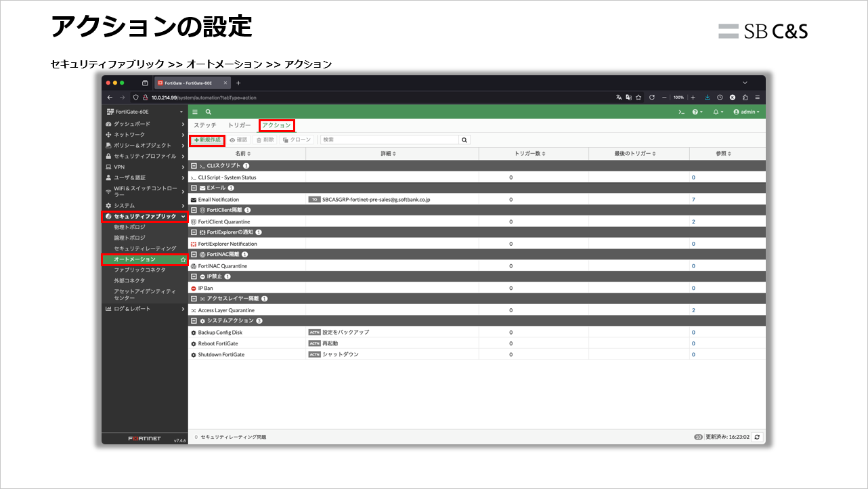Click the magnifier icon in green header
This screenshot has width=868, height=489.
pyautogui.click(x=209, y=112)
